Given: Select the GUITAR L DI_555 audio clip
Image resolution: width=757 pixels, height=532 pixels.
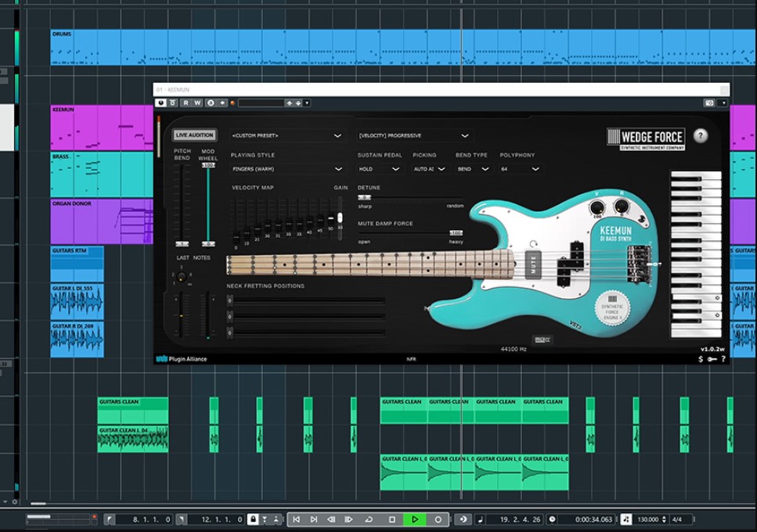Looking at the screenshot, I should [x=78, y=301].
